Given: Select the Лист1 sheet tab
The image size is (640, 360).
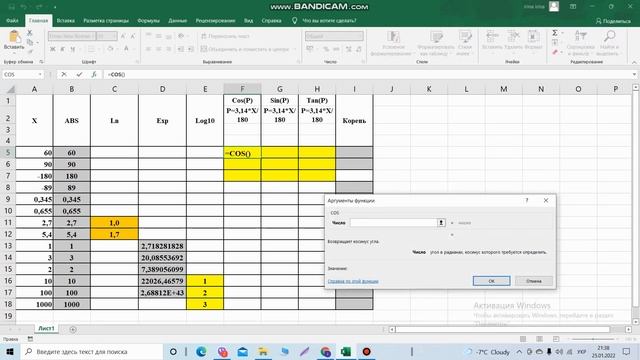Looking at the screenshot, I should (46, 329).
